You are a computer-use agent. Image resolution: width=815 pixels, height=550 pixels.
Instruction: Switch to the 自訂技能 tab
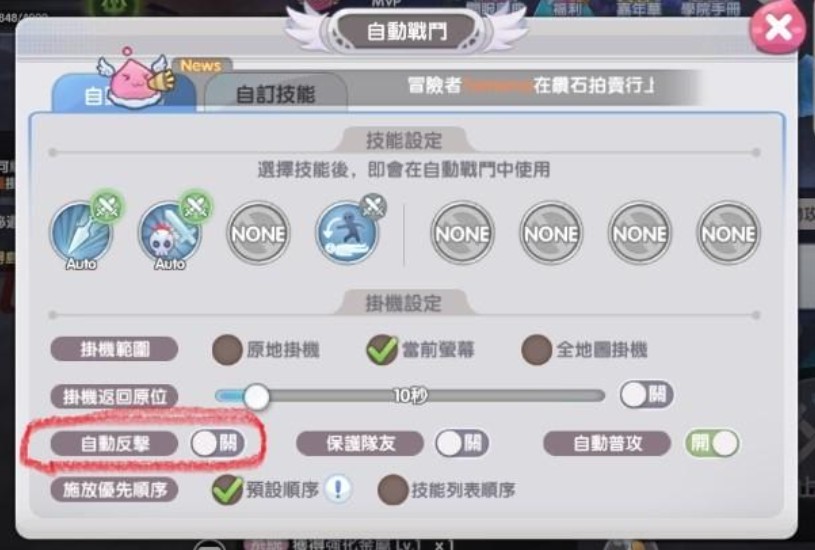(276, 94)
